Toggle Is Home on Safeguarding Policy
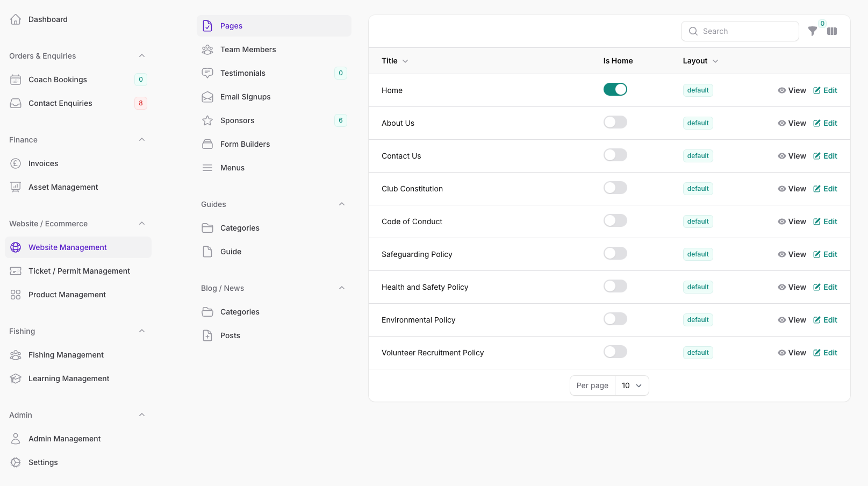The width and height of the screenshot is (868, 486). (615, 253)
